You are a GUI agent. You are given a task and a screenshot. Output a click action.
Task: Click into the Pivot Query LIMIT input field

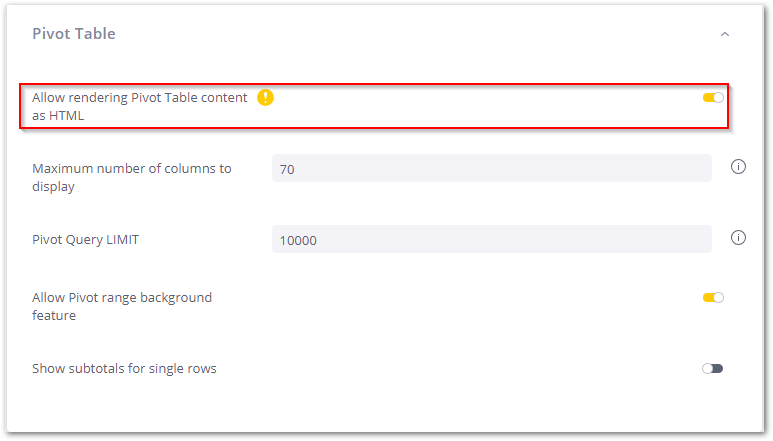coord(491,240)
